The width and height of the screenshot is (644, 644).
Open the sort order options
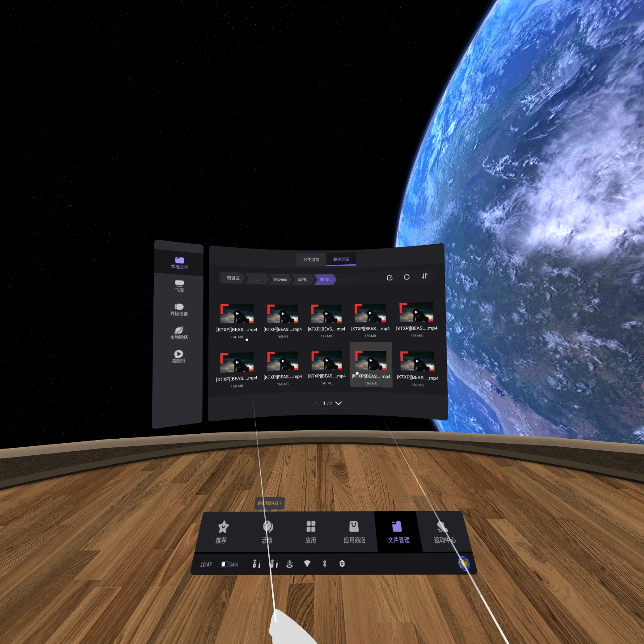coord(424,276)
